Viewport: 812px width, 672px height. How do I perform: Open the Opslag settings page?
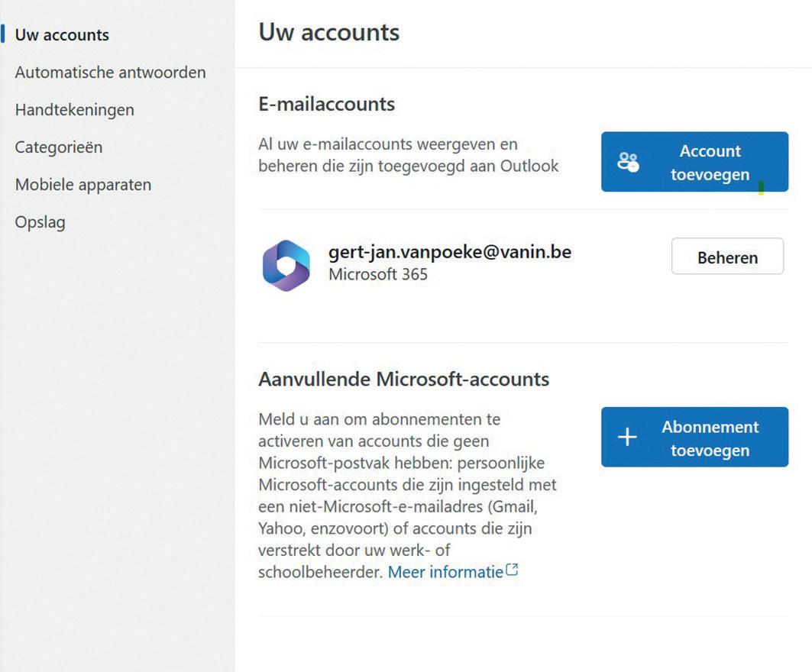[x=40, y=222]
